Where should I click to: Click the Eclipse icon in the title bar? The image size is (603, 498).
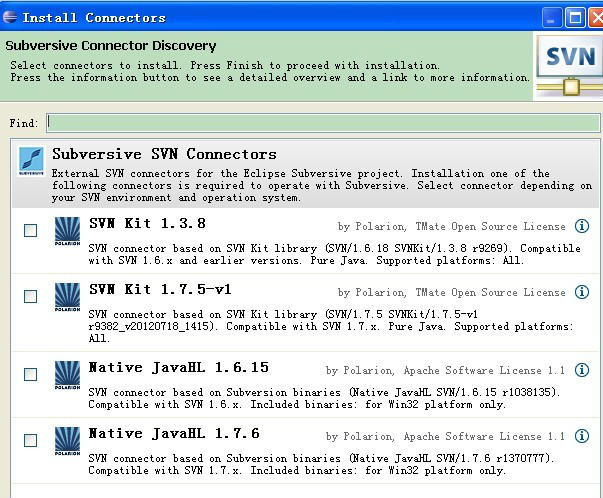click(x=10, y=17)
